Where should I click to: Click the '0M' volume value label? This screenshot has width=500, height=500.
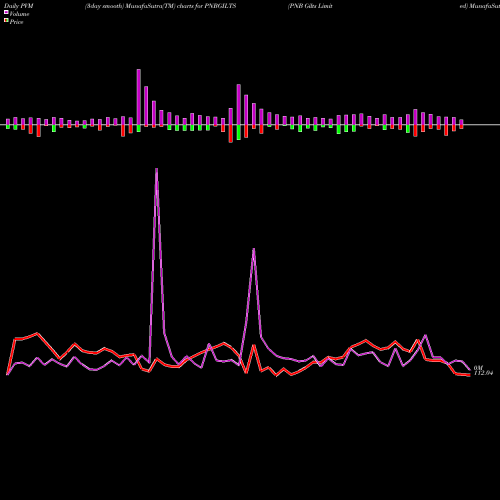click(478, 368)
